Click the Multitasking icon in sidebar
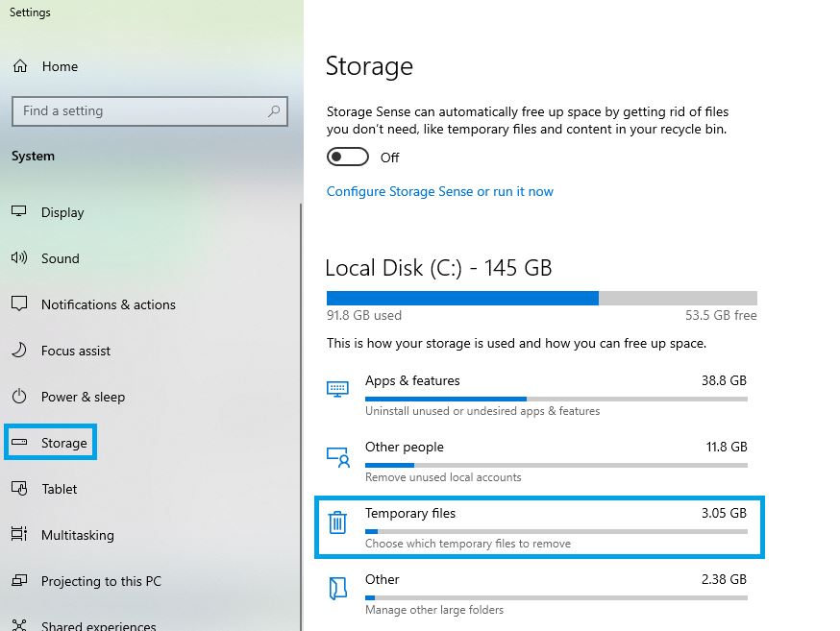 tap(19, 534)
